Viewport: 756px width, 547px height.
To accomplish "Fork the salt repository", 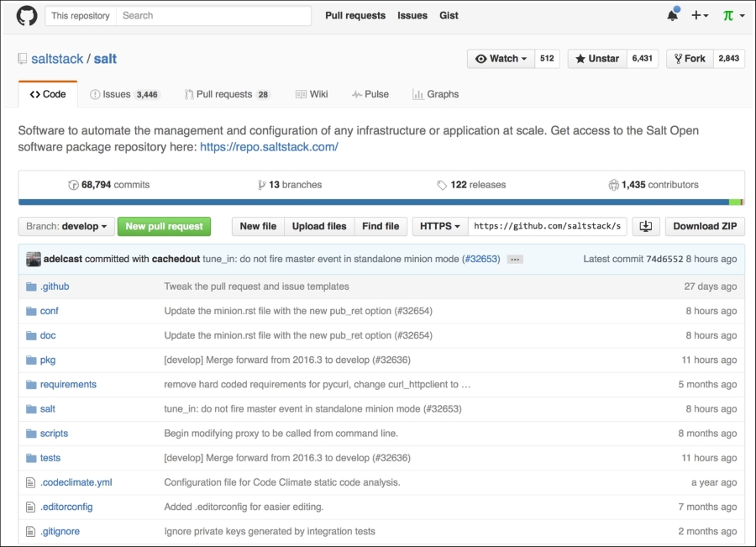I will pyautogui.click(x=690, y=58).
